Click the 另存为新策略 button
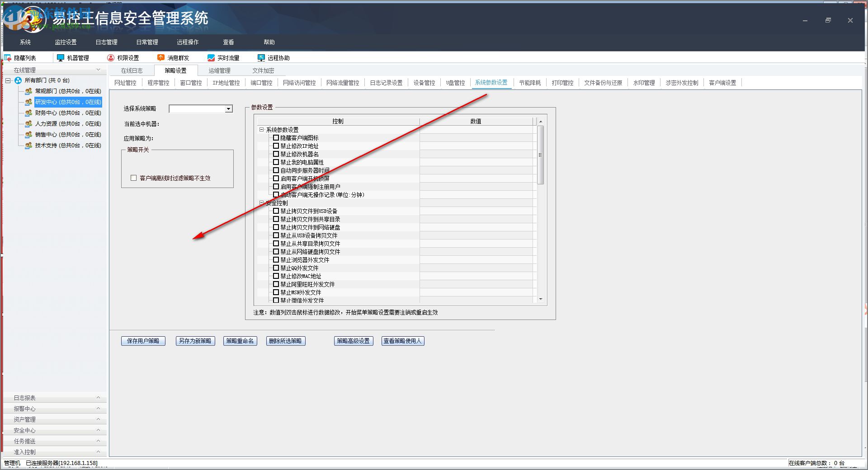Viewport: 868px width, 470px height. 195,341
